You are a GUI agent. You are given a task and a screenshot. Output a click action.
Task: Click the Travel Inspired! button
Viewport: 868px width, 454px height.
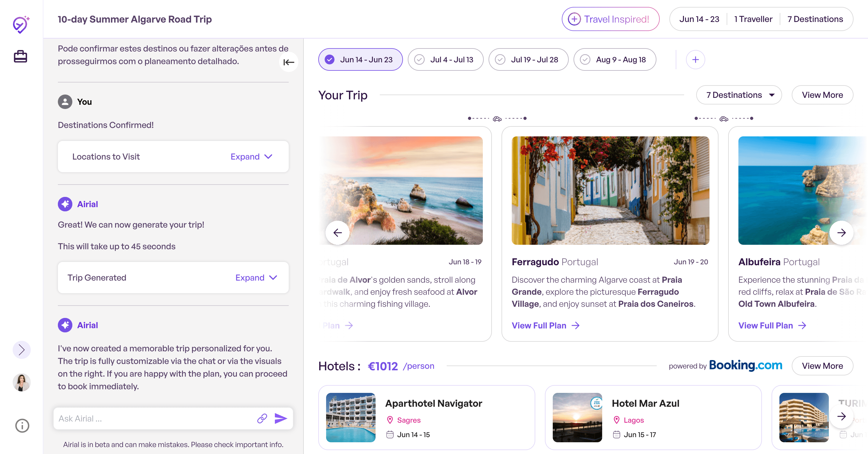tap(610, 19)
